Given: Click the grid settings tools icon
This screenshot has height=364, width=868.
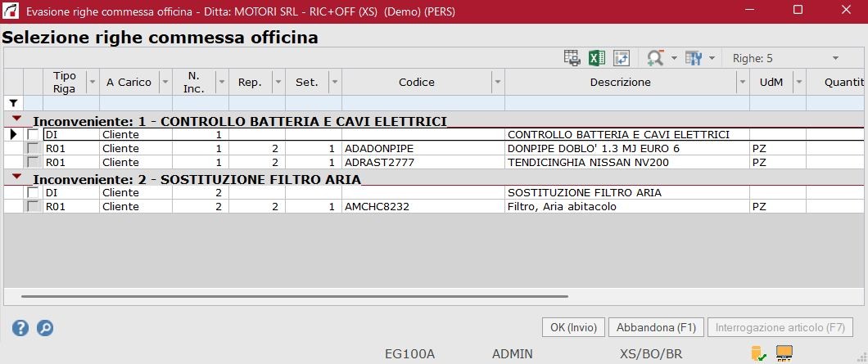Looking at the screenshot, I should click(x=694, y=58).
